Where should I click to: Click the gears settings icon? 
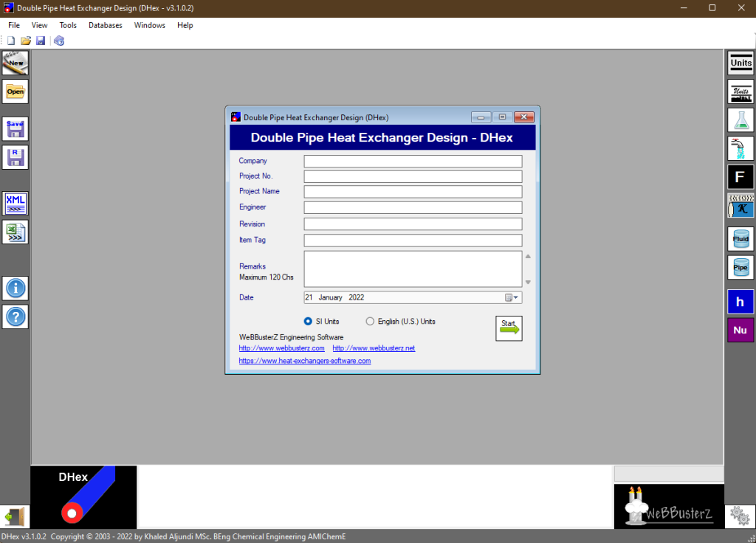(740, 516)
